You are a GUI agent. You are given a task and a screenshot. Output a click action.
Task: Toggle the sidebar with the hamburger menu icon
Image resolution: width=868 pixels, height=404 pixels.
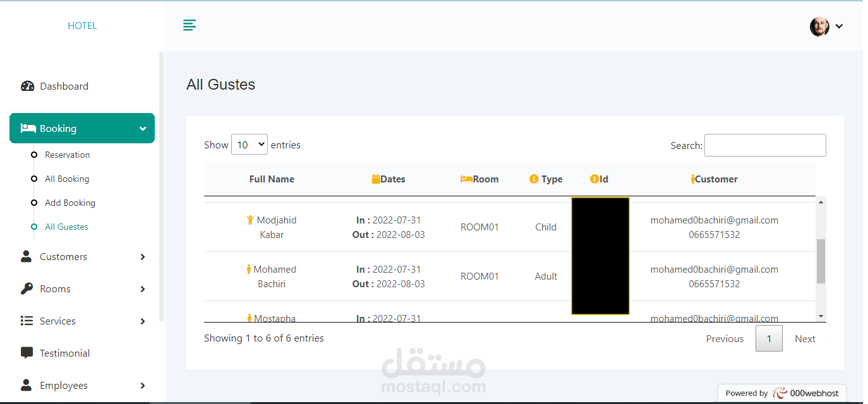(190, 25)
